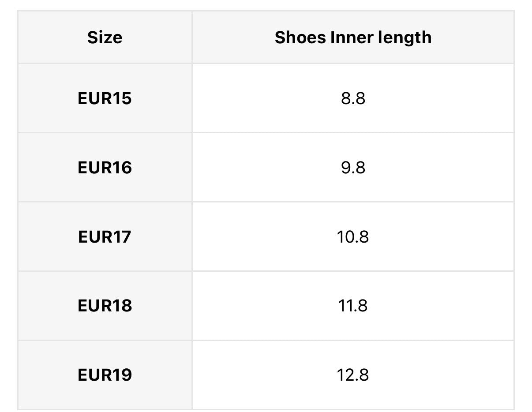The height and width of the screenshot is (412, 532).
Task: Click the 8.8 length value
Action: click(353, 98)
